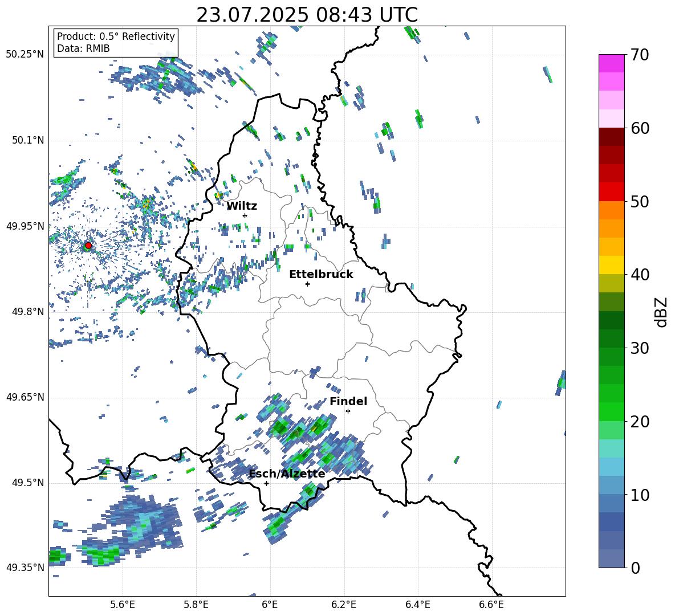Click the 30 dBZ colorbar tick label

point(640,348)
